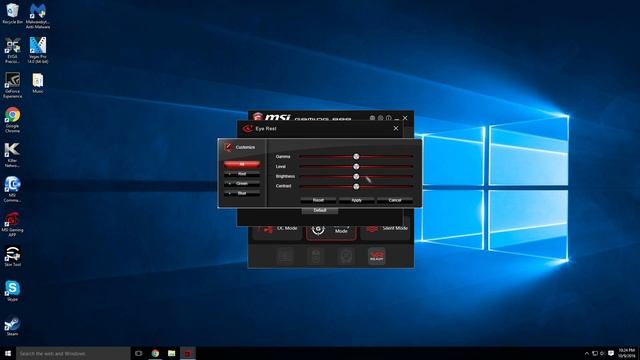Select the Green channel button

pyautogui.click(x=242, y=184)
